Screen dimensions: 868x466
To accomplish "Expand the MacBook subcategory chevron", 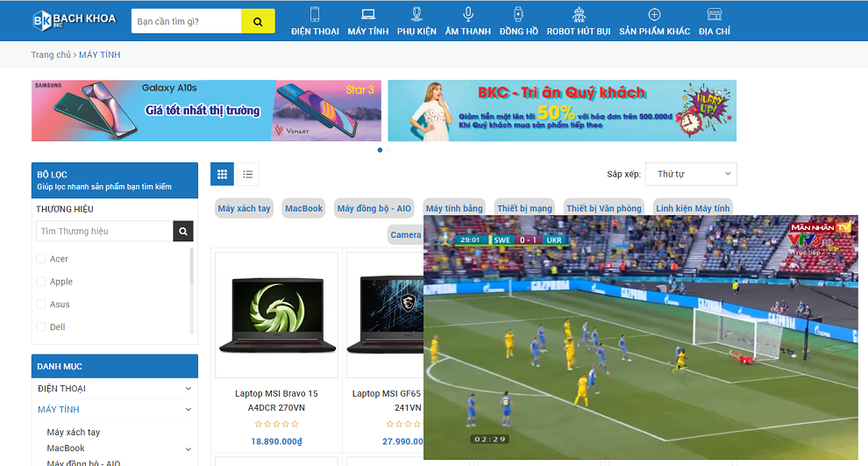I will coord(189,448).
